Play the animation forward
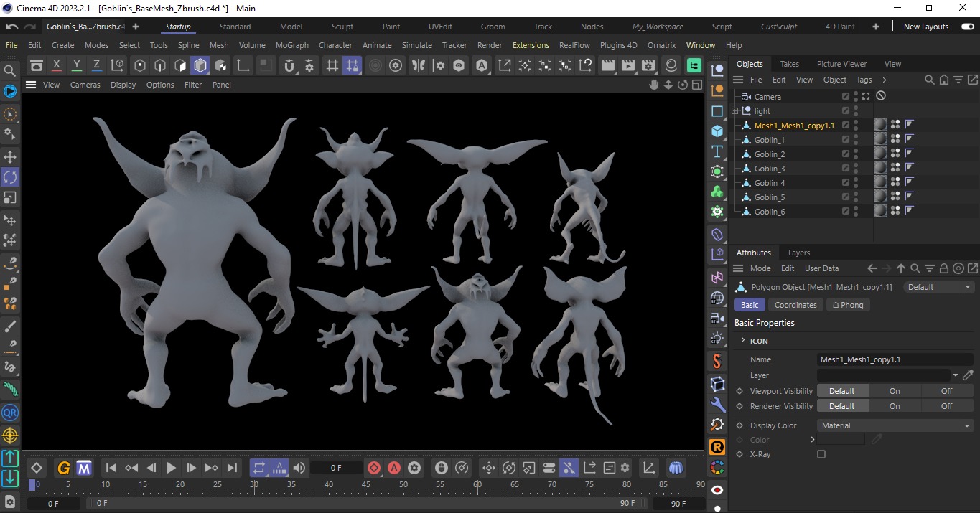The width and height of the screenshot is (980, 513). tap(171, 468)
